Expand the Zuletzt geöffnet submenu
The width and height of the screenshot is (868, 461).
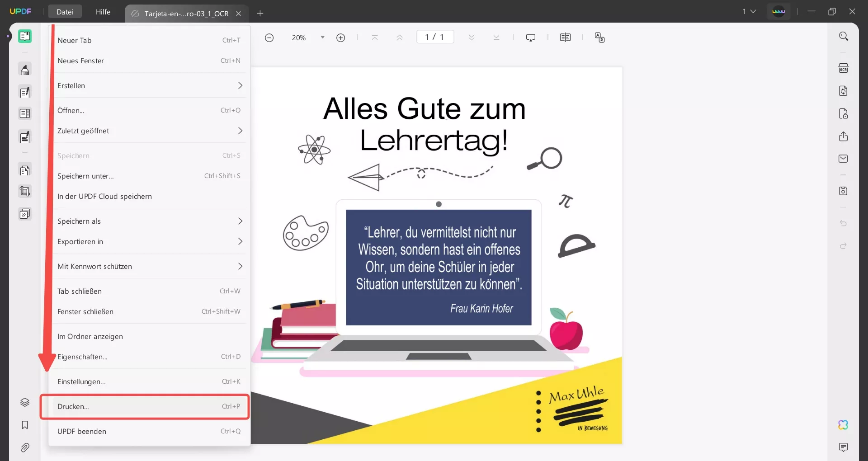click(149, 131)
